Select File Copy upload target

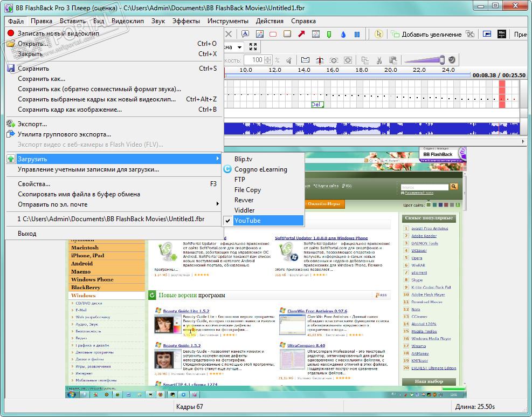(263, 190)
